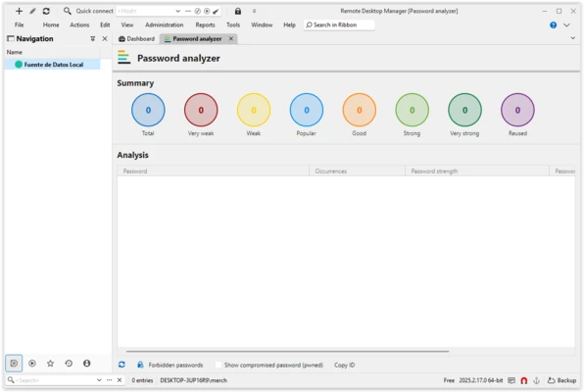Open the navigation search dropdown arrow
584x392 pixels.
pyautogui.click(x=99, y=380)
